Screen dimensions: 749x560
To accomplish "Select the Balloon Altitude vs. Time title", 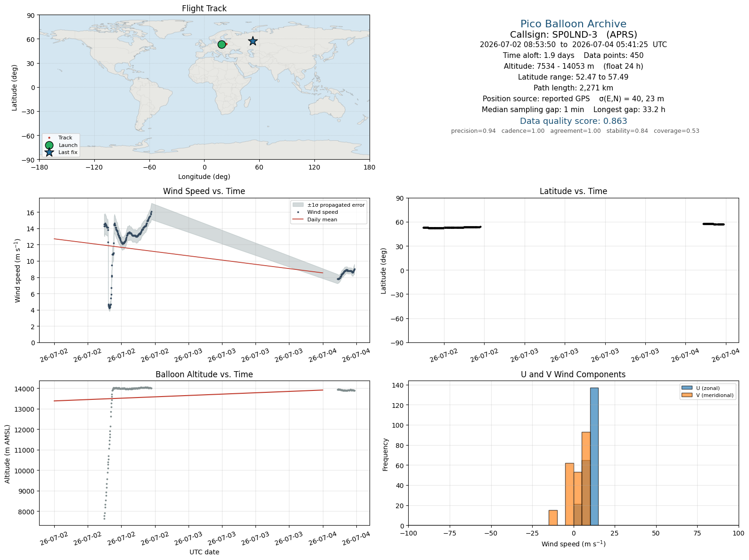I will point(204,374).
